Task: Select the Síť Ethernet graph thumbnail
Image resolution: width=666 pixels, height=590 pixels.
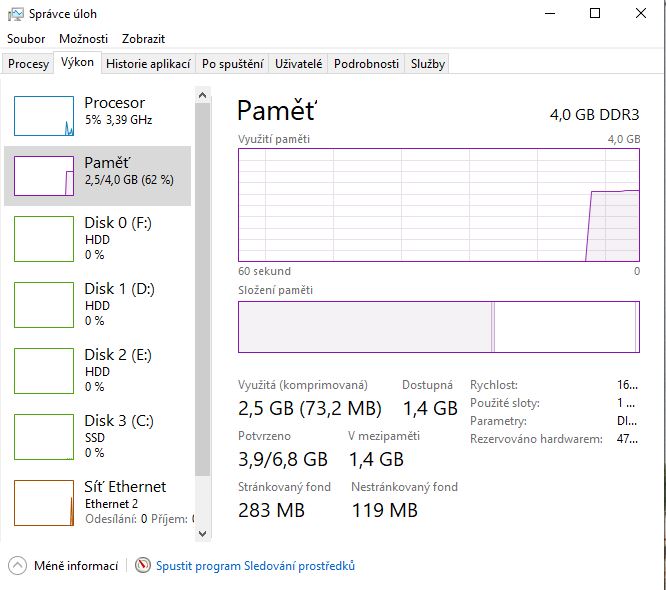Action: (44, 503)
